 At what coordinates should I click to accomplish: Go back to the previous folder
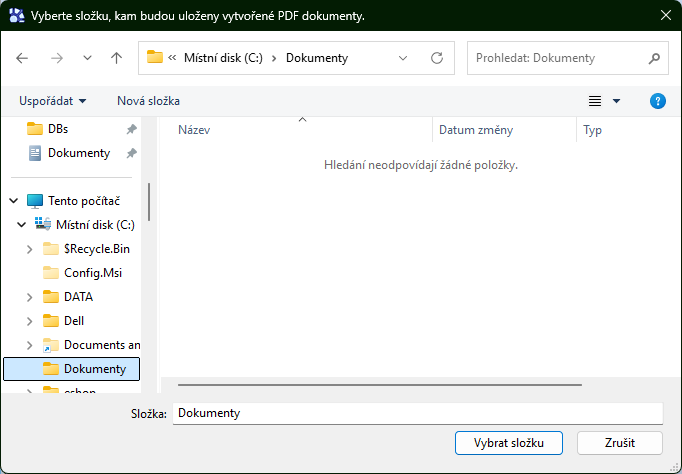23,58
